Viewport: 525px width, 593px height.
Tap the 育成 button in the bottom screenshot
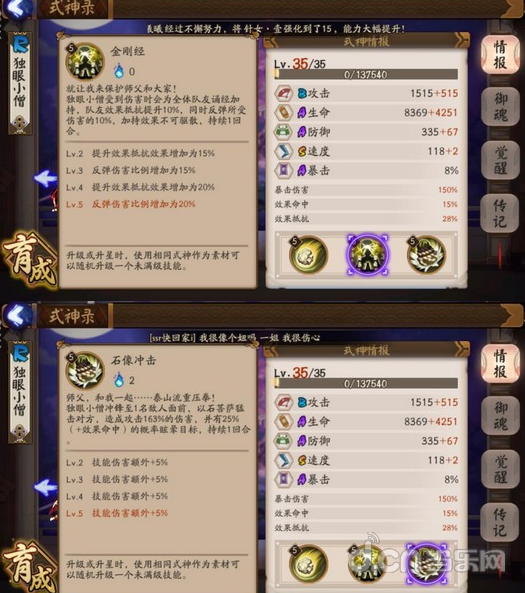[29, 567]
